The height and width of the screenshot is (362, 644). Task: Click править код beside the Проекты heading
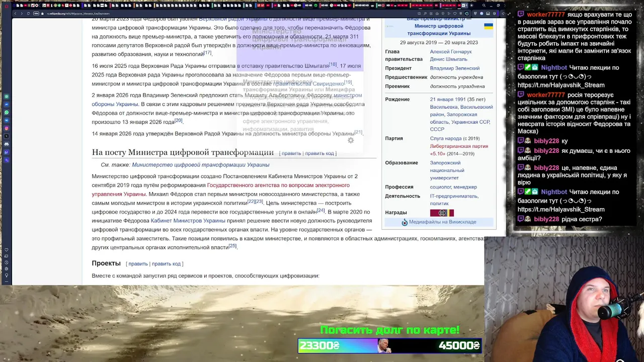(x=166, y=264)
